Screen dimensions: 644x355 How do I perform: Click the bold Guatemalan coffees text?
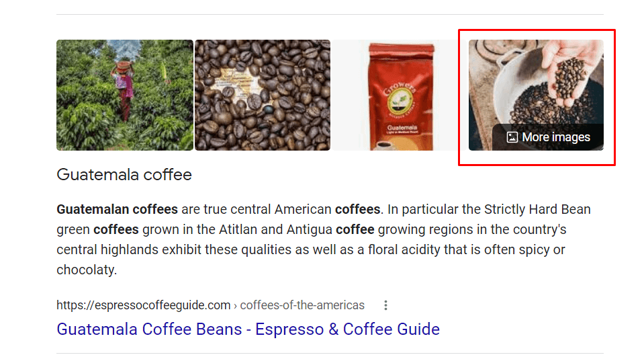117,209
